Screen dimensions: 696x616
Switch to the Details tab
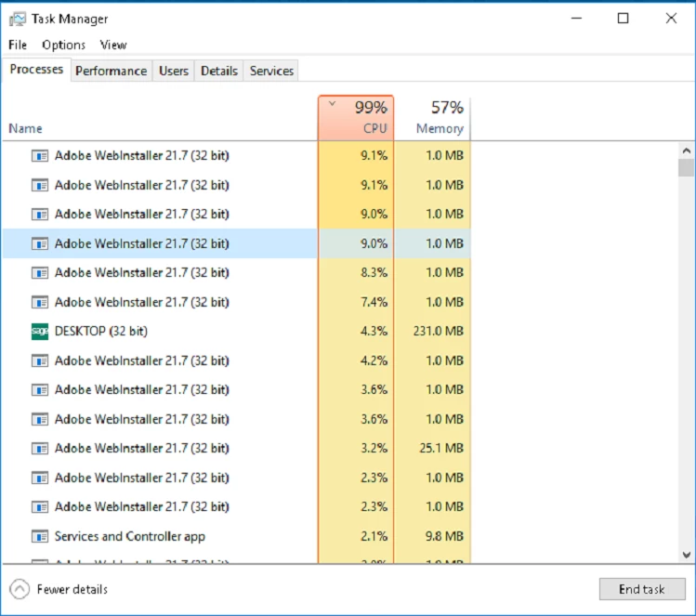219,71
